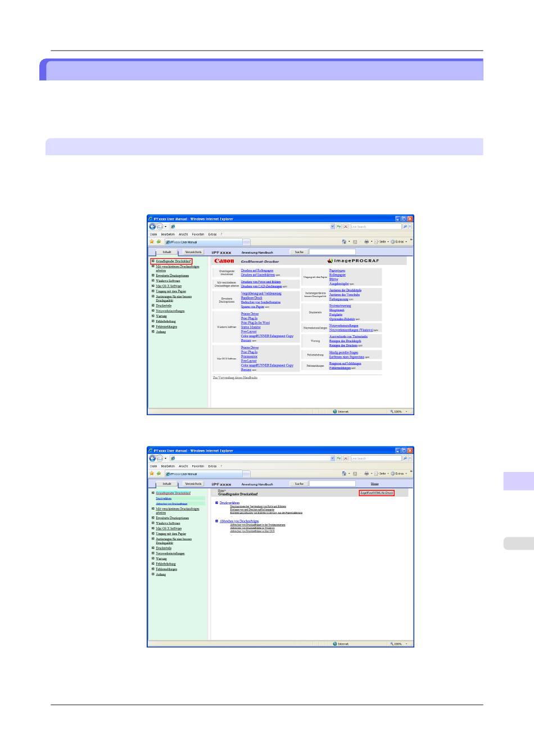Click the text field beside Suche in the Druckablauf detail window
This screenshot has width=534, height=756.
coord(332,484)
